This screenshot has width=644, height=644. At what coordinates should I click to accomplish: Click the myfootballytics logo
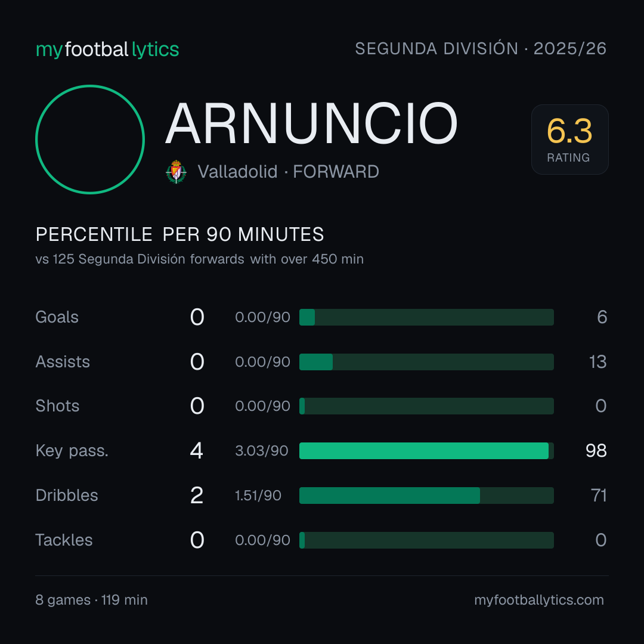click(107, 49)
